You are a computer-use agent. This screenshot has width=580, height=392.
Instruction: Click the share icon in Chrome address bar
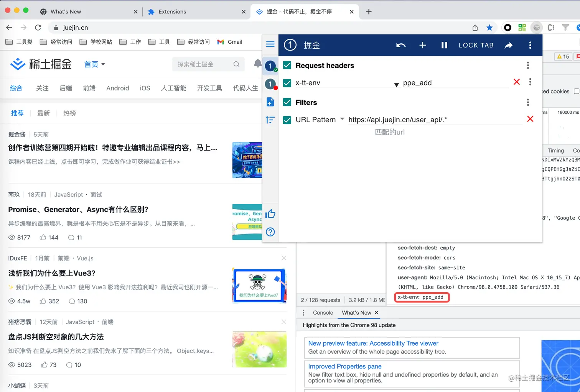(475, 28)
